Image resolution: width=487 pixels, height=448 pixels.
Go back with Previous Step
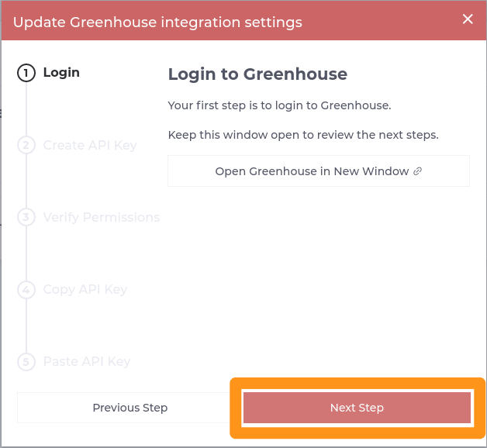(x=130, y=408)
